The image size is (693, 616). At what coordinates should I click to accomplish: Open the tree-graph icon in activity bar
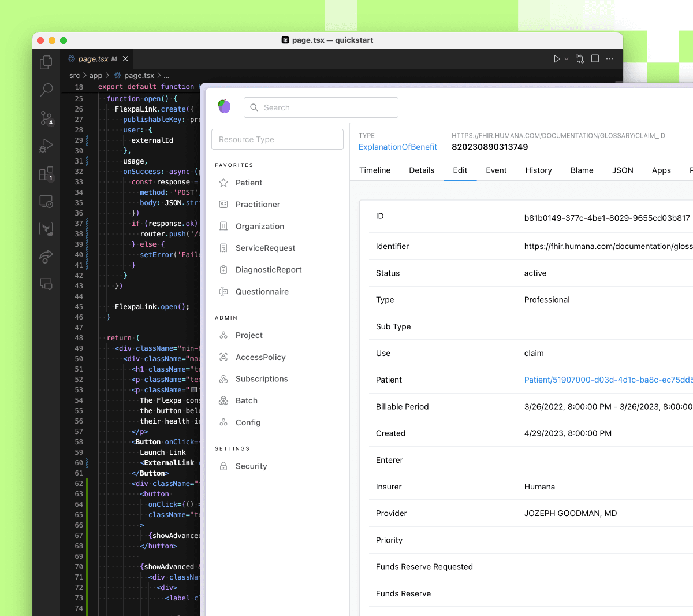coord(46,229)
